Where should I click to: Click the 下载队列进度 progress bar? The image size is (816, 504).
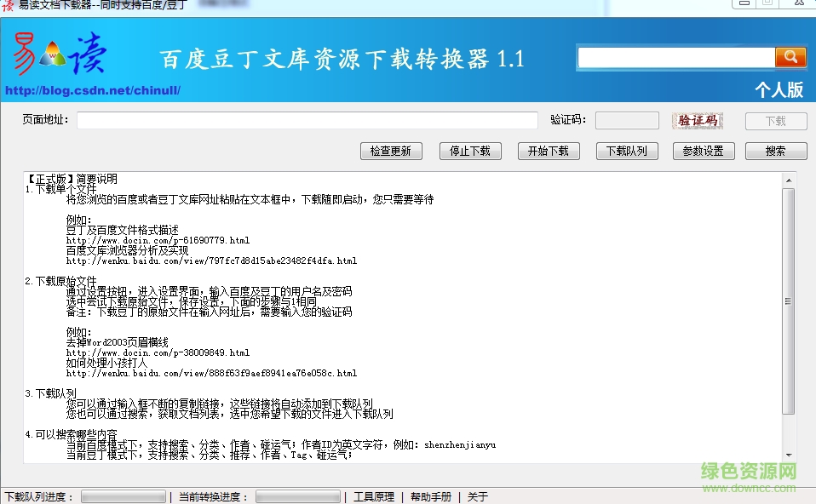click(124, 496)
